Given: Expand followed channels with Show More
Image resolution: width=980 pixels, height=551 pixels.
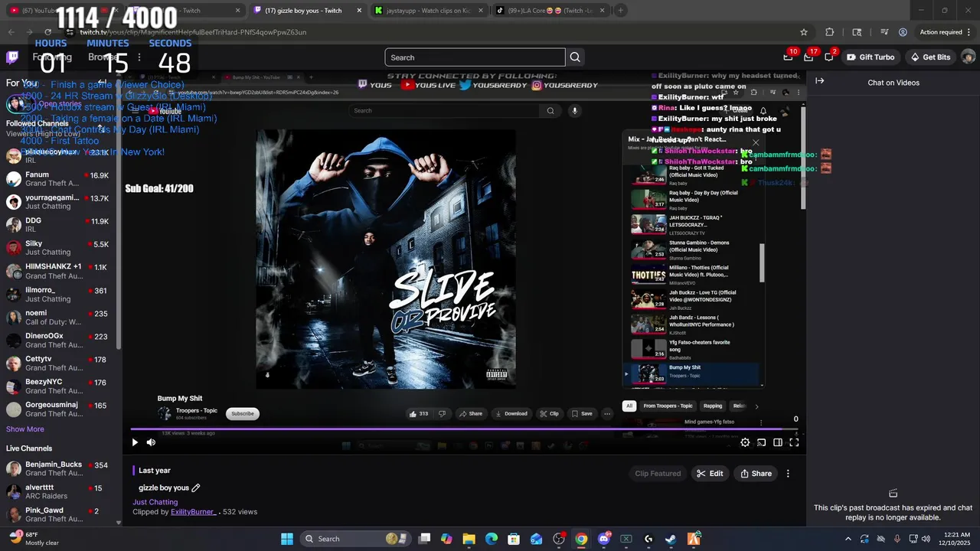Looking at the screenshot, I should tap(25, 429).
